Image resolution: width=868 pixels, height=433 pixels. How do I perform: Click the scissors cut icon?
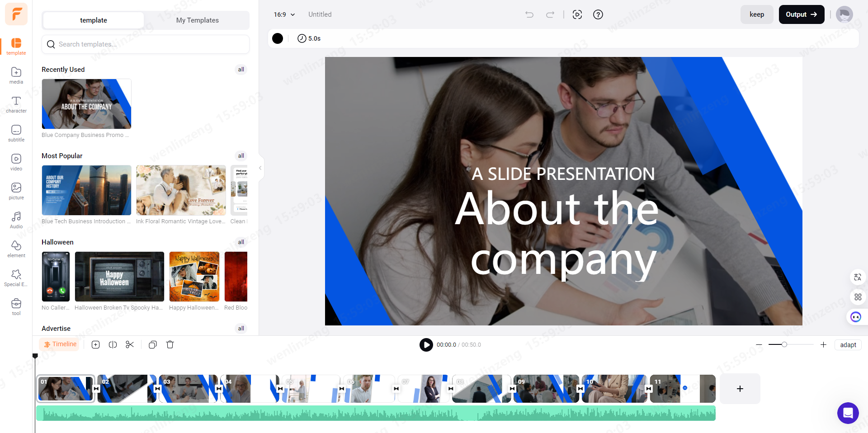tap(130, 345)
